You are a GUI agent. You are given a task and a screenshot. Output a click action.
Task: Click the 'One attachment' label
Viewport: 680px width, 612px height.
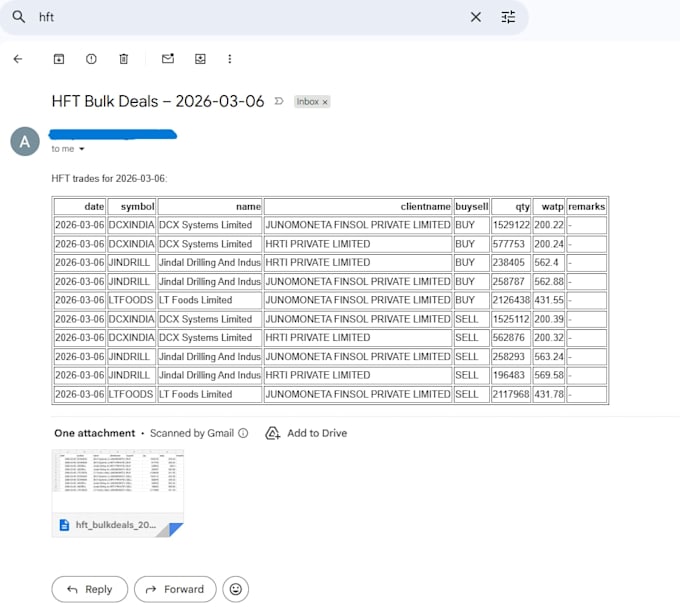95,433
